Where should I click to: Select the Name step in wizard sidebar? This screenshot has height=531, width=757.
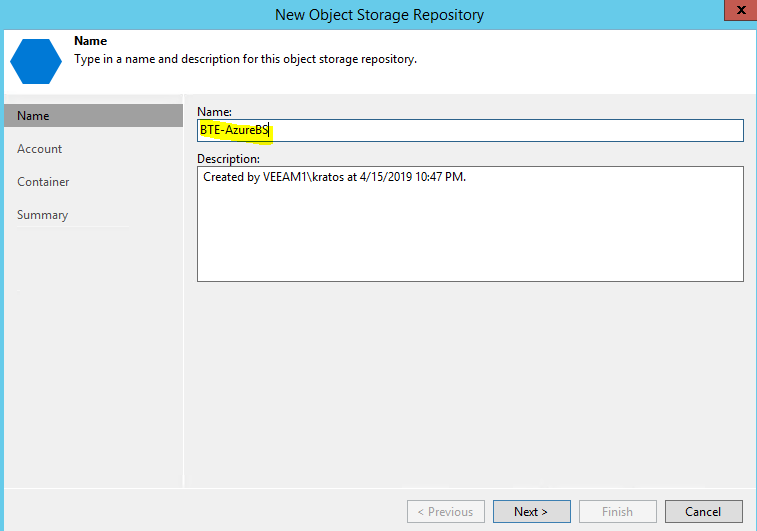(x=93, y=116)
